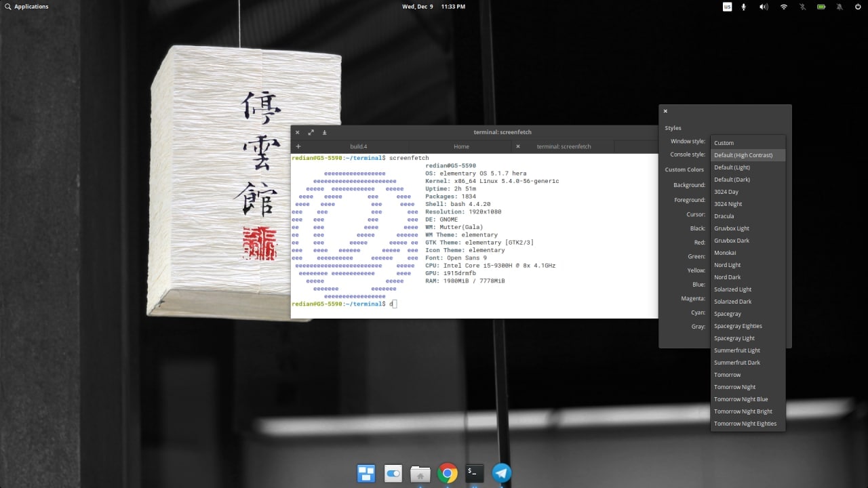This screenshot has width=868, height=488.
Task: Select the 3024 Night style
Action: point(748,204)
